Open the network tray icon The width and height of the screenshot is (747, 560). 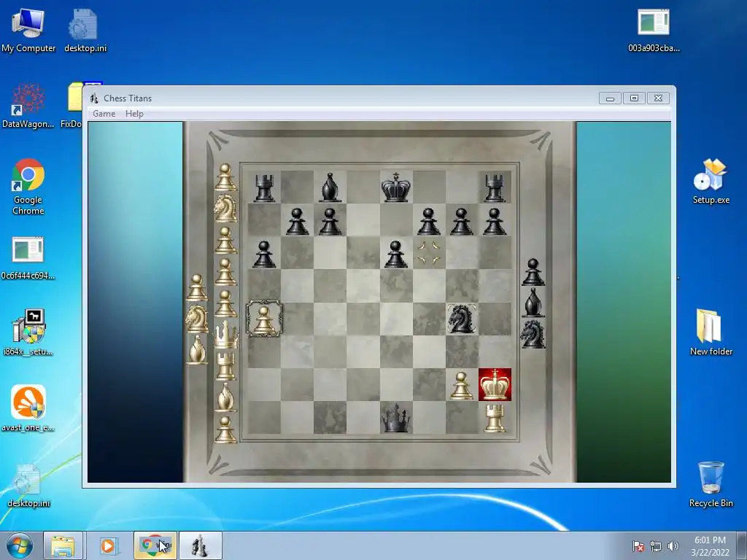click(x=656, y=546)
